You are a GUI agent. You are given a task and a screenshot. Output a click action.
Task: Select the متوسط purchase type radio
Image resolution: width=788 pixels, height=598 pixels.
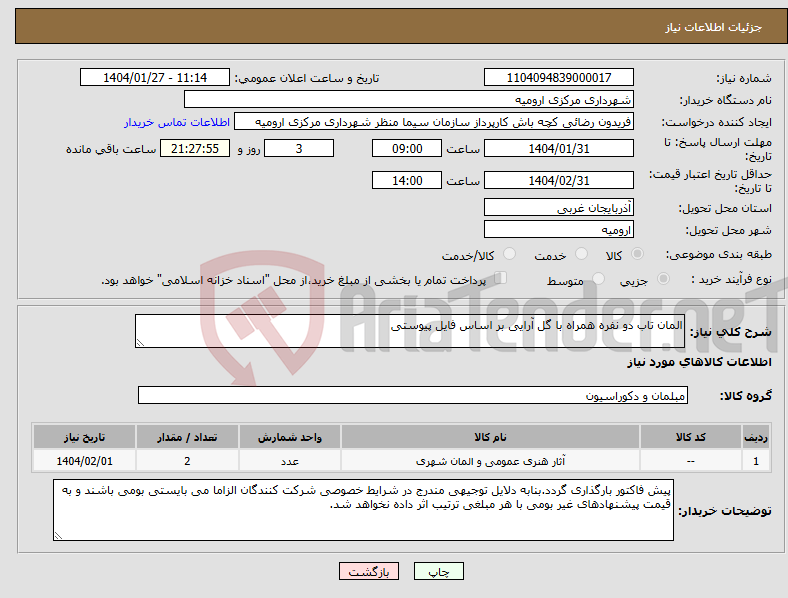coord(598,279)
